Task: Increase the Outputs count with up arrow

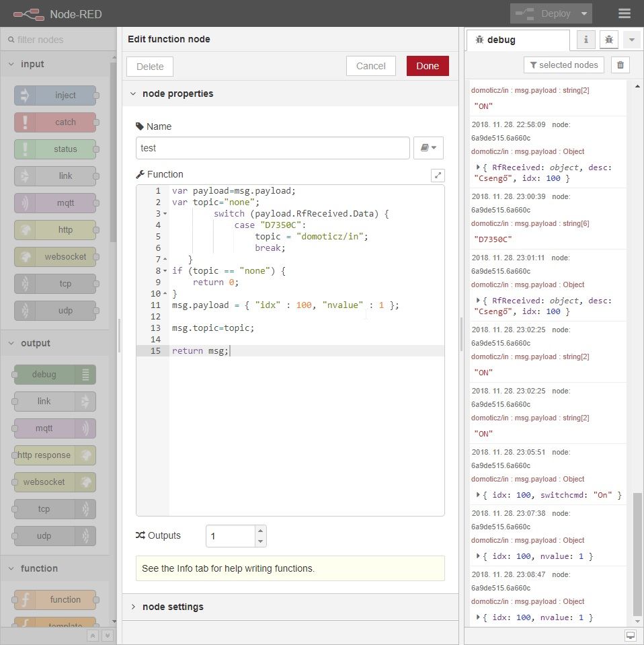Action: (260, 531)
